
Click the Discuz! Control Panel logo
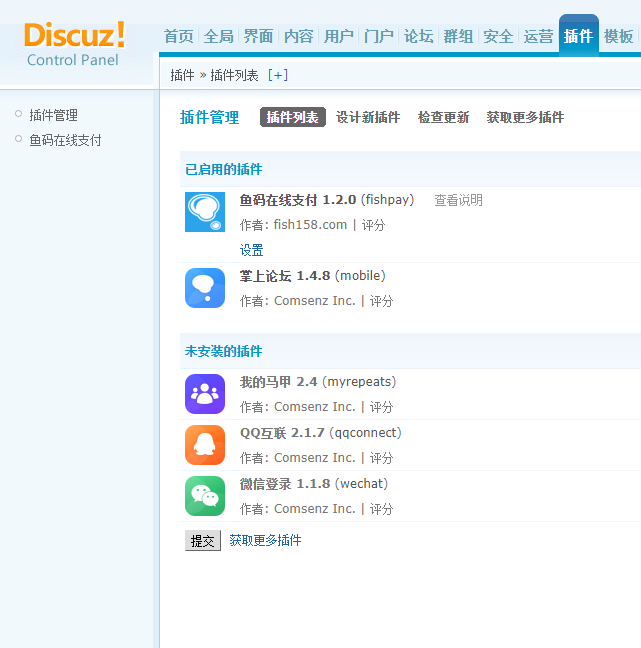point(74,44)
